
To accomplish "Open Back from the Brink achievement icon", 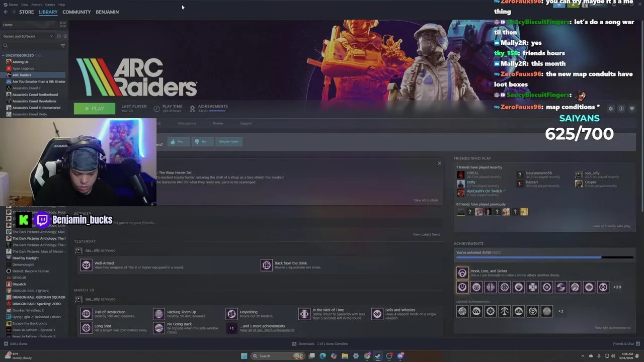I will point(266,265).
